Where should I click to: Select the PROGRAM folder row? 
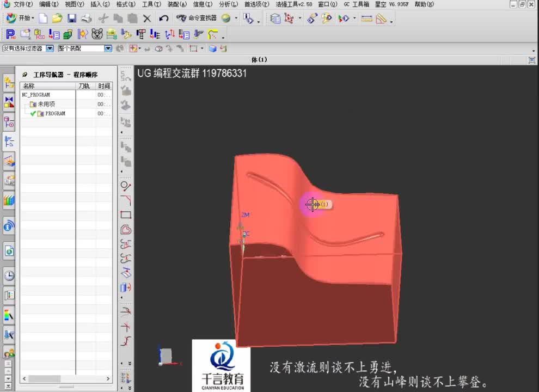point(66,113)
